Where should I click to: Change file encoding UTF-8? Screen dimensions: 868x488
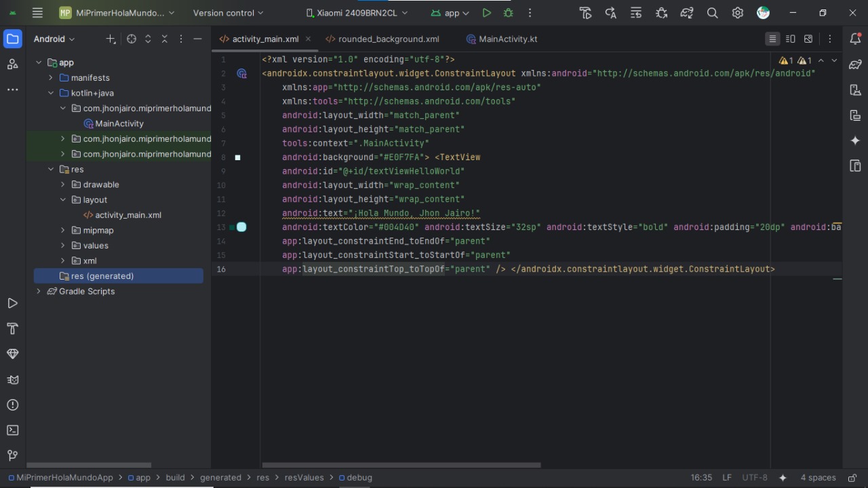click(x=755, y=478)
